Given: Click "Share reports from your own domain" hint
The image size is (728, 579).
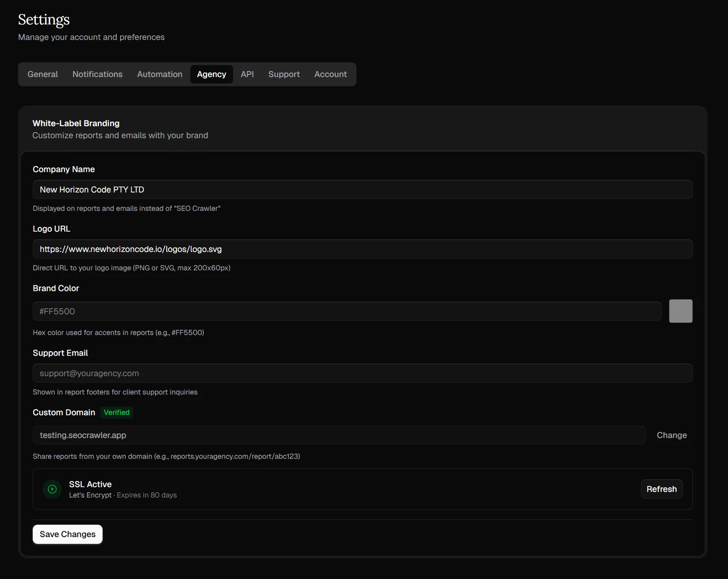Looking at the screenshot, I should (167, 457).
